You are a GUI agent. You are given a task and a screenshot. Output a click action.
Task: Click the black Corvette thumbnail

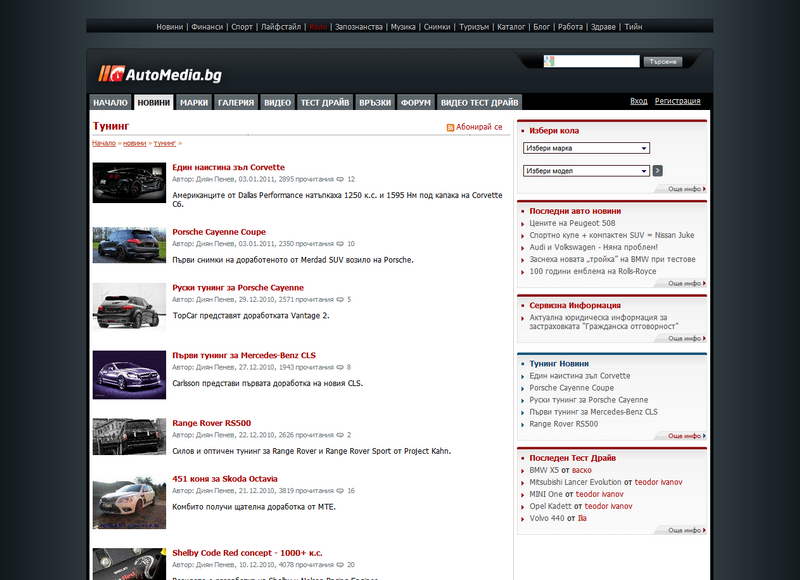point(129,183)
